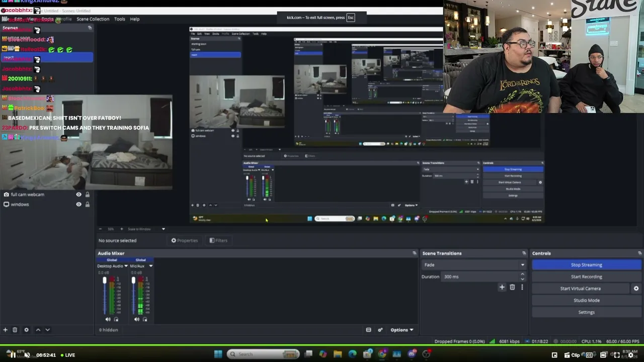Open source properties gear below the sources list
Viewport: 644px width, 362px height.
[x=27, y=330]
